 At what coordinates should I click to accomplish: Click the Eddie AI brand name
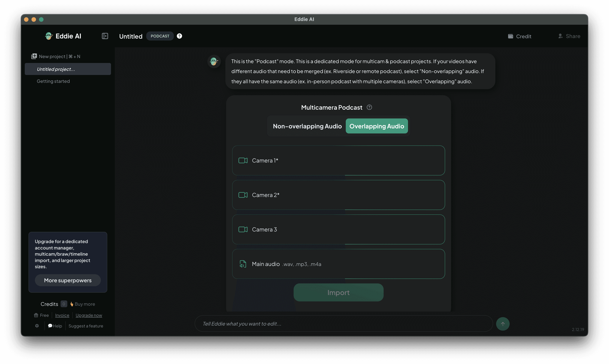(68, 36)
